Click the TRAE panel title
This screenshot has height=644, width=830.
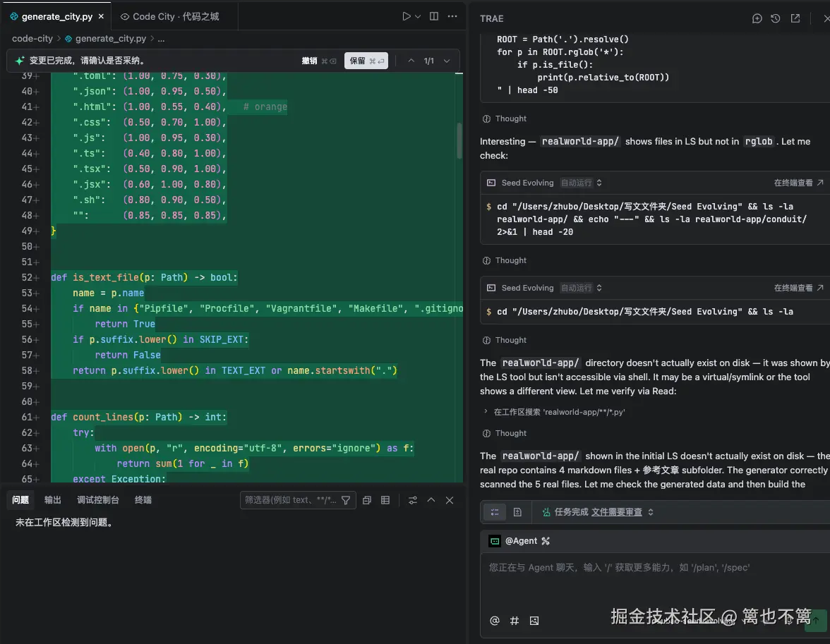coord(491,18)
